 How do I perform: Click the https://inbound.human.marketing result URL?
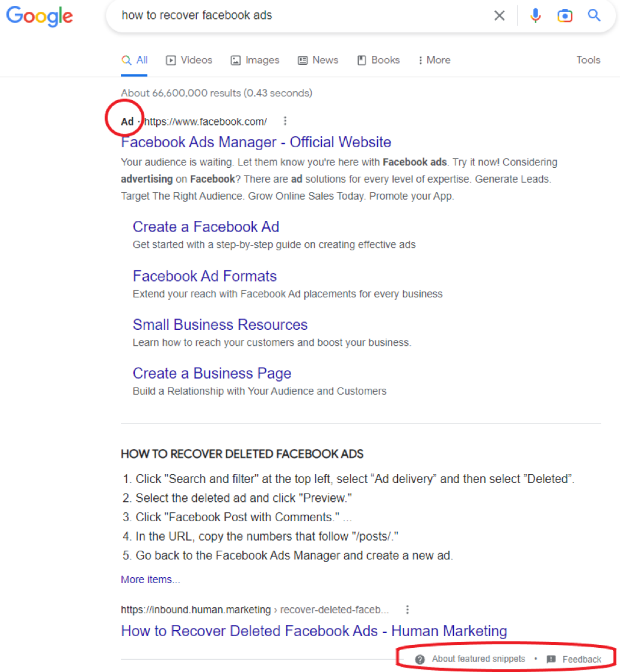point(255,610)
